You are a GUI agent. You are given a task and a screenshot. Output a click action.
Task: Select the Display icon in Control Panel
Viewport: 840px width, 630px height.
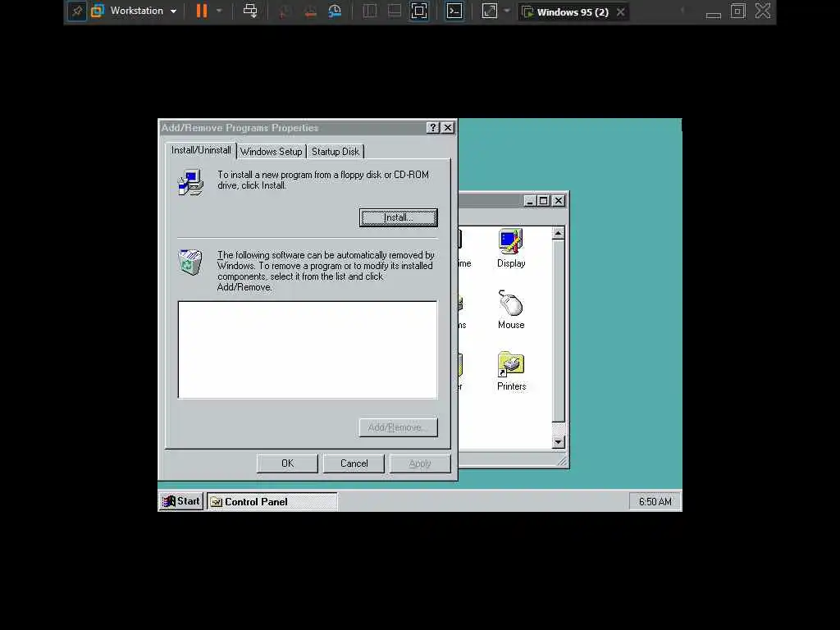(511, 248)
